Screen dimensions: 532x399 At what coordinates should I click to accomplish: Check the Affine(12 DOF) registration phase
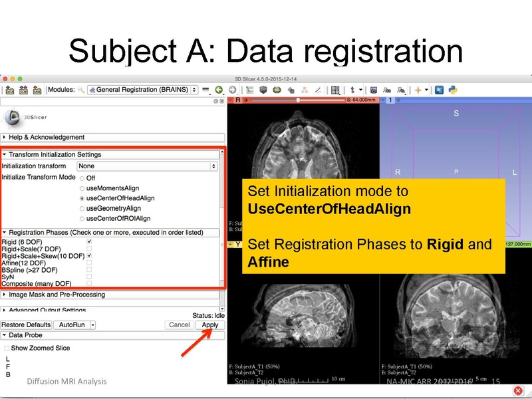[90, 264]
